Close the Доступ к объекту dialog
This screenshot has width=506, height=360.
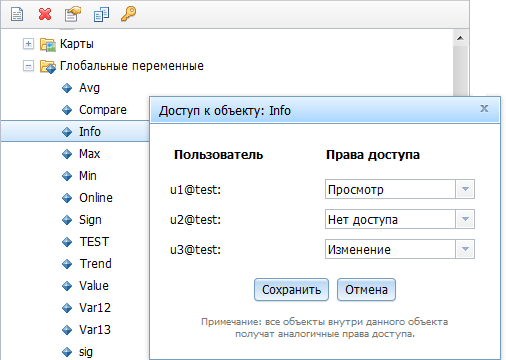[x=484, y=109]
